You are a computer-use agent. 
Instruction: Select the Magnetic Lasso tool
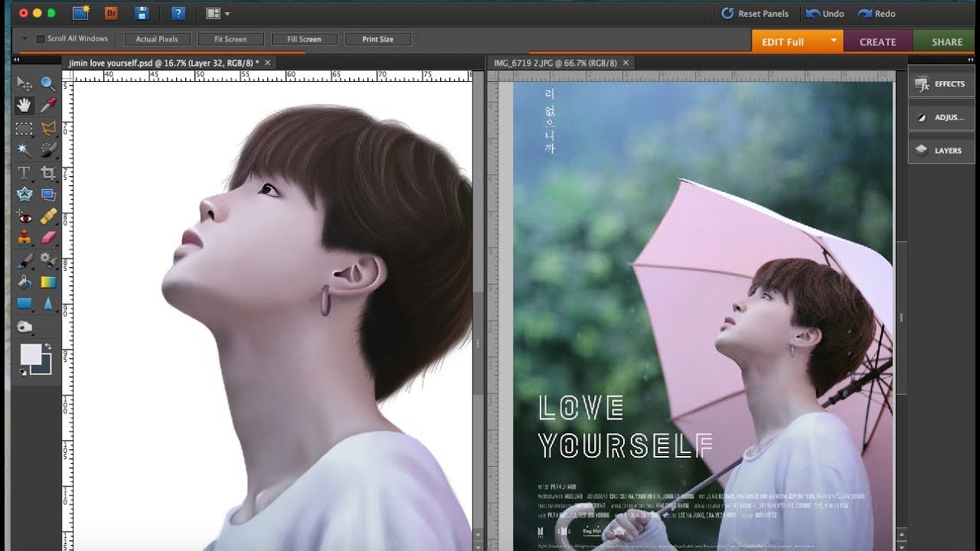tap(48, 128)
